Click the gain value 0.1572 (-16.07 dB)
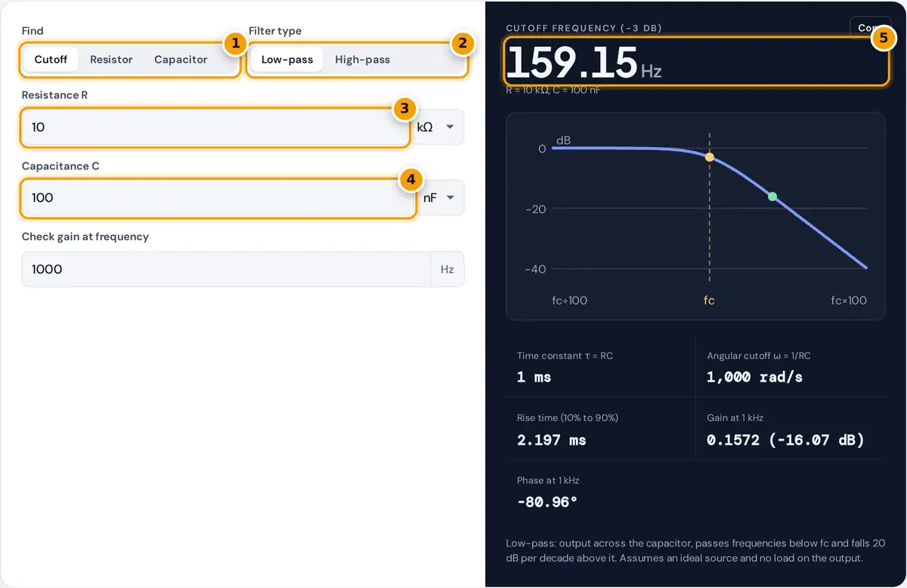The image size is (907, 588). pos(785,440)
